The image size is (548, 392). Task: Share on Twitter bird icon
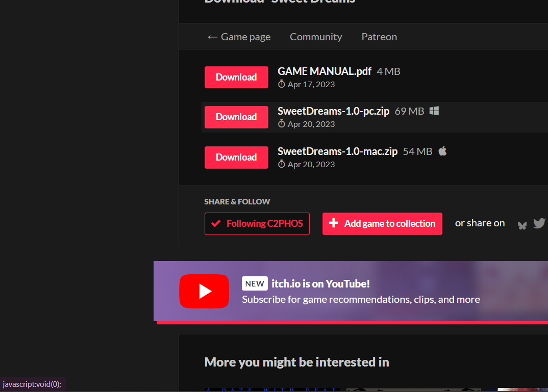[x=539, y=223]
